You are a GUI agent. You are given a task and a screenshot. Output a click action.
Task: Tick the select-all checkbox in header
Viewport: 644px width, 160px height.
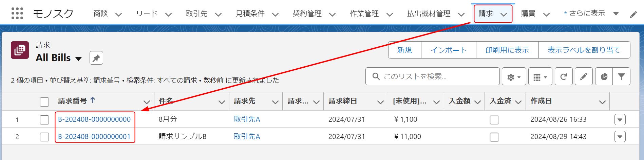(44, 102)
